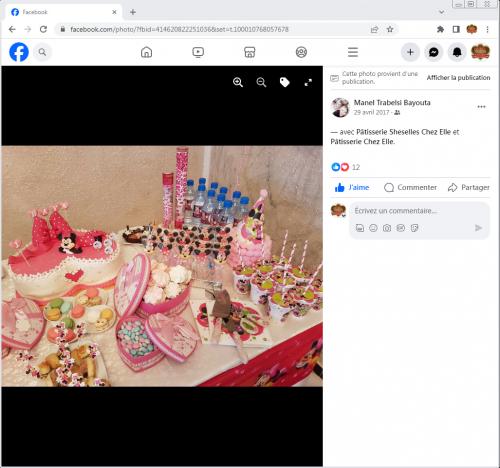Open the Marketplace icon

click(x=250, y=52)
